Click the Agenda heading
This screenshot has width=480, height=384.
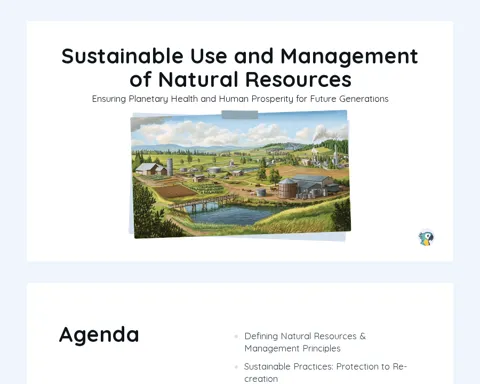[x=99, y=335]
